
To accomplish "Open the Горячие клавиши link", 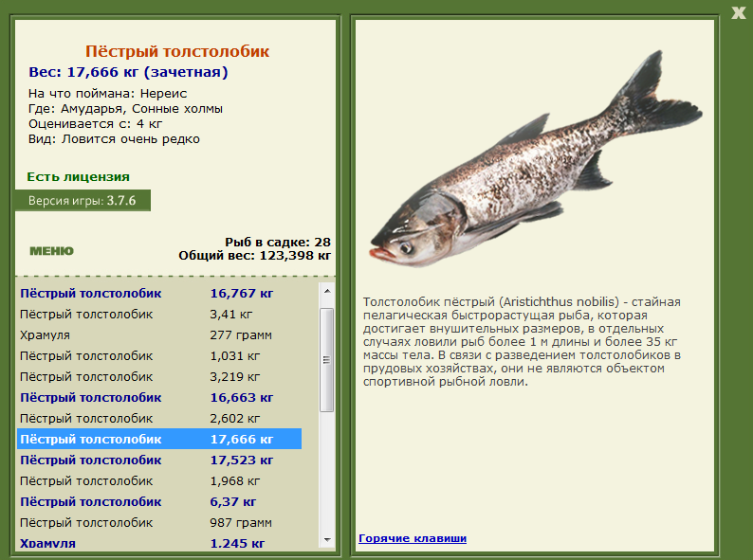I will [x=413, y=538].
